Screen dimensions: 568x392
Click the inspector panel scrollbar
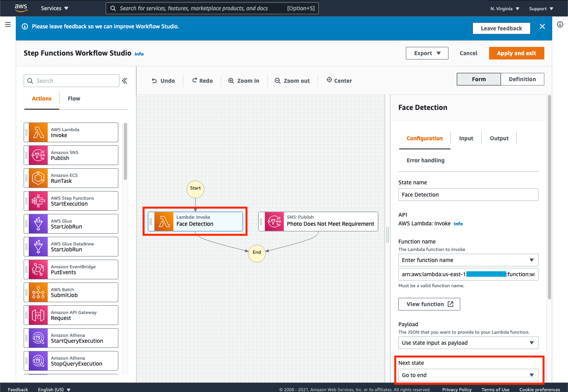pos(549,197)
